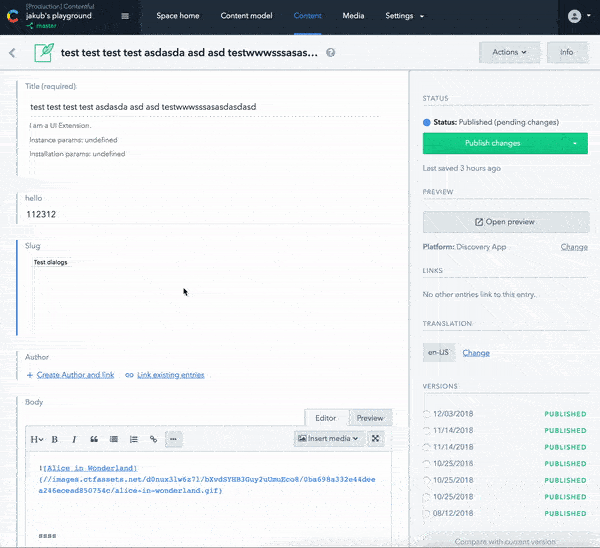Toggle italic formatting in Body editor
Image resolution: width=600 pixels, height=548 pixels.
pyautogui.click(x=74, y=439)
